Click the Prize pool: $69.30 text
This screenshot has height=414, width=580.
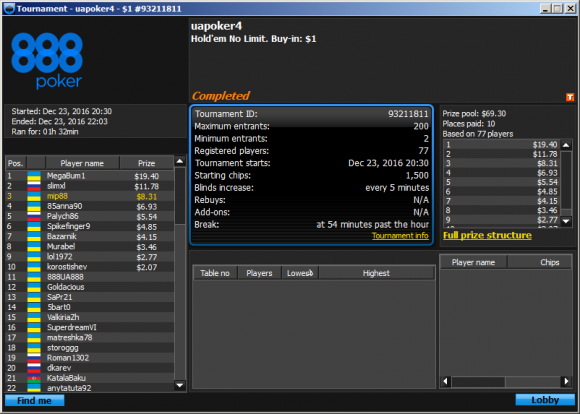[474, 114]
